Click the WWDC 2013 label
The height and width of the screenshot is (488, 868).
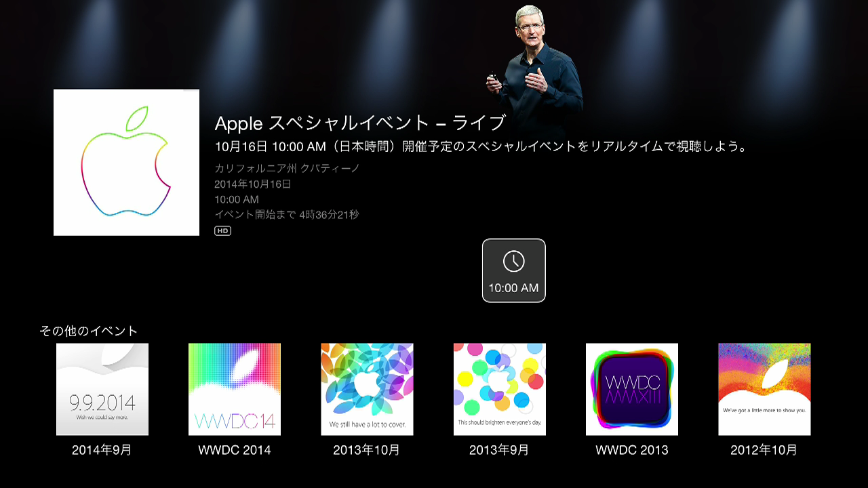click(x=632, y=450)
